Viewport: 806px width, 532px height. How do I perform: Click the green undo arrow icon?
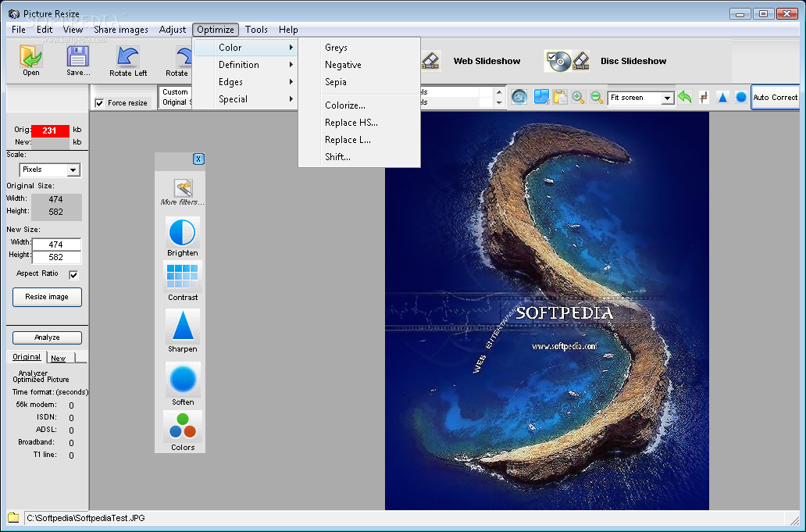[x=685, y=97]
